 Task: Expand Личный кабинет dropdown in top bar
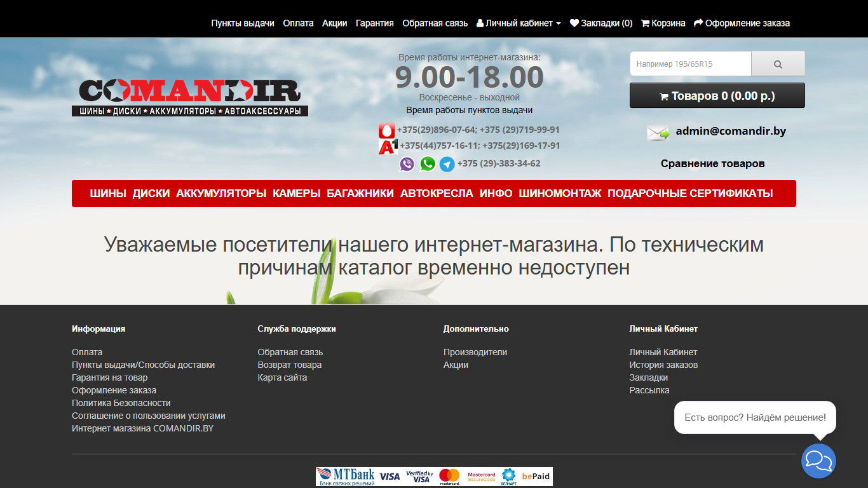[519, 23]
